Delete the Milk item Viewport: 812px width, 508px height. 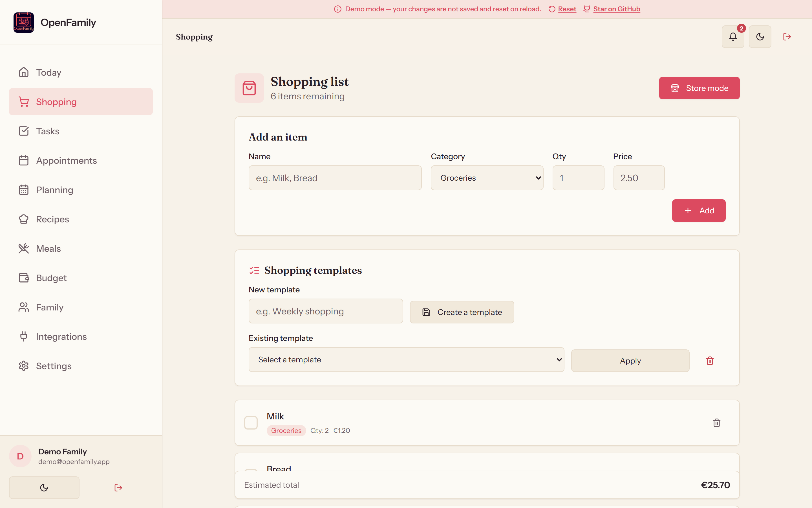[716, 423]
